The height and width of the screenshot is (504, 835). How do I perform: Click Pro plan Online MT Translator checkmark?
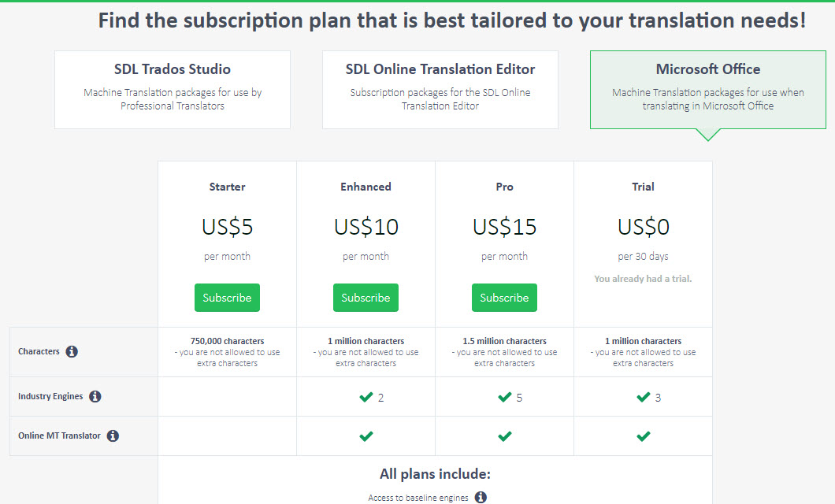(504, 436)
